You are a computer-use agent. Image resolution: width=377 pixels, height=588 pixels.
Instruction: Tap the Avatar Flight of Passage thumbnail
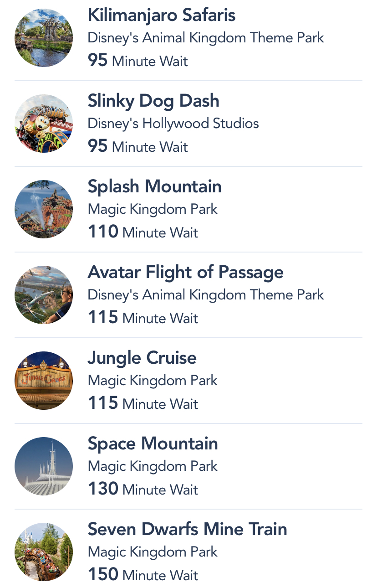click(x=44, y=295)
